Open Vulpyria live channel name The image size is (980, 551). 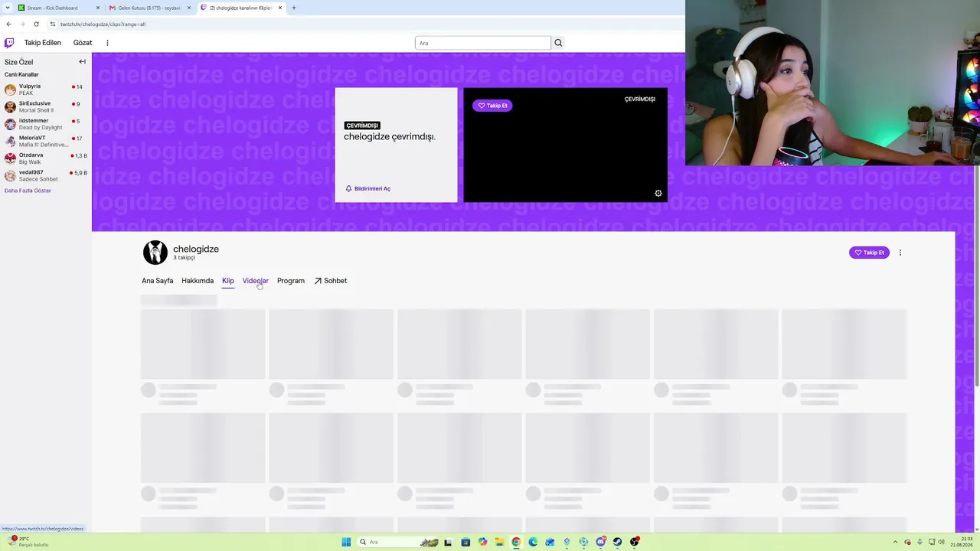30,86
